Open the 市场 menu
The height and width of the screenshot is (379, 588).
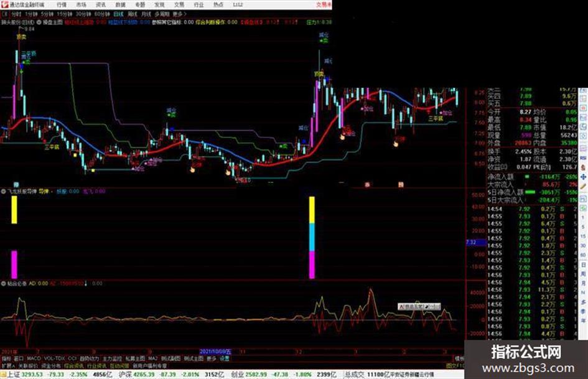click(81, 5)
